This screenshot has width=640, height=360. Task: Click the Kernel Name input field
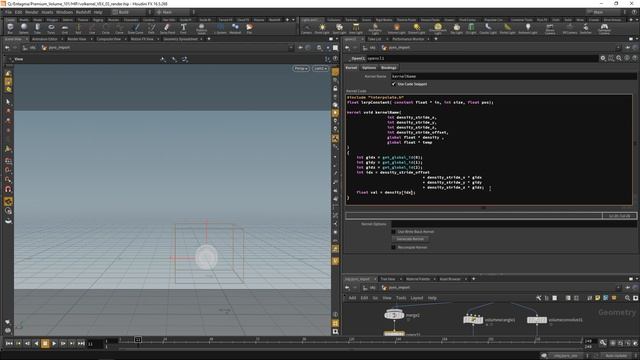pyautogui.click(x=513, y=76)
